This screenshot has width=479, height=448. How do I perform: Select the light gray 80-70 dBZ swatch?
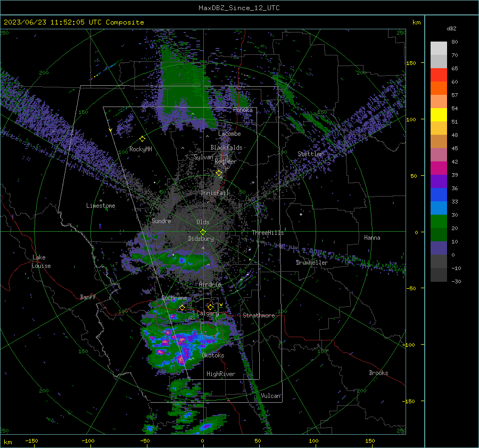pyautogui.click(x=439, y=48)
